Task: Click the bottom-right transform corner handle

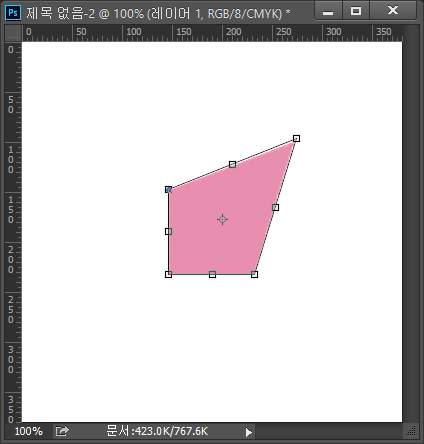Action: [254, 274]
